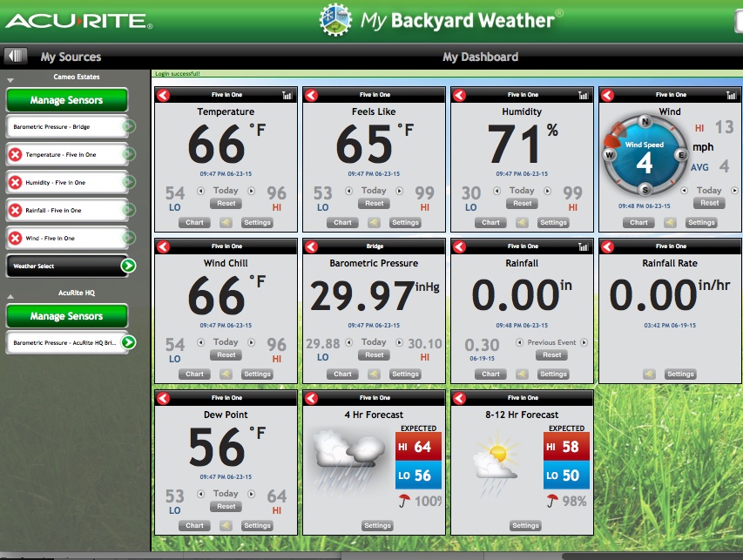Go to next period on Humidity widget

pyautogui.click(x=547, y=191)
